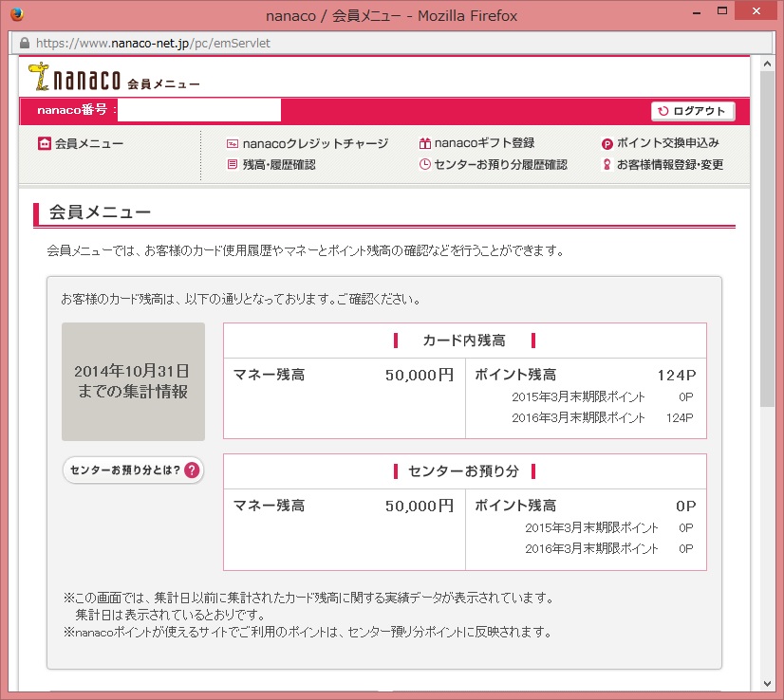
Task: Click the red question mark icon
Action: pos(192,470)
